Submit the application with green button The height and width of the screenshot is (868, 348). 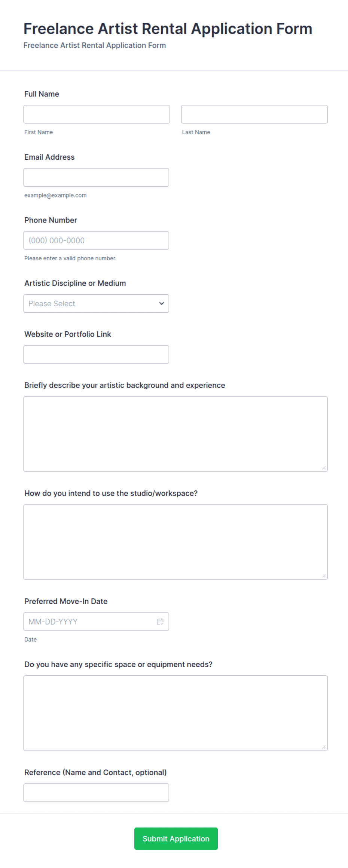click(x=176, y=838)
